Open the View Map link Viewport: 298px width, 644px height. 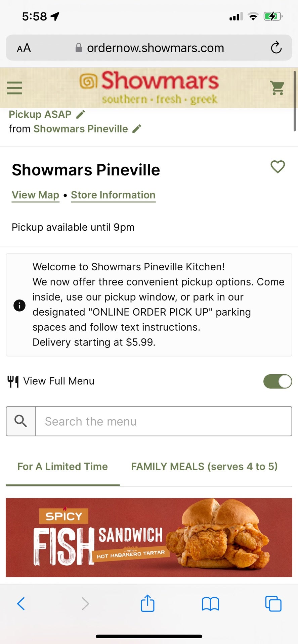(36, 195)
